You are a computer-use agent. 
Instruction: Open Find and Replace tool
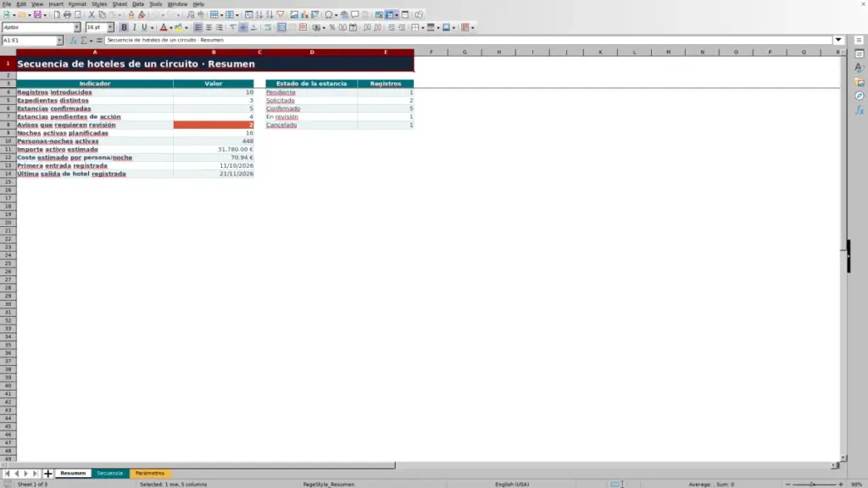pyautogui.click(x=191, y=15)
